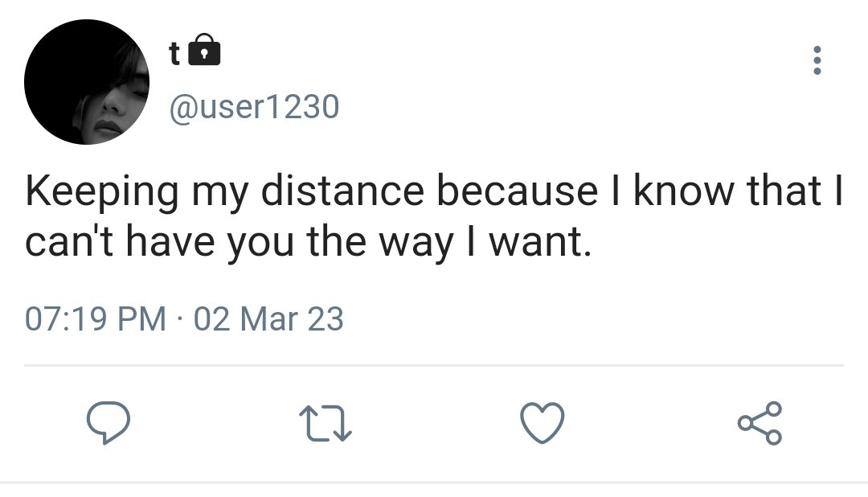This screenshot has height=497, width=868.
Task: Click the word "distance" in the tweet
Action: click(x=342, y=190)
